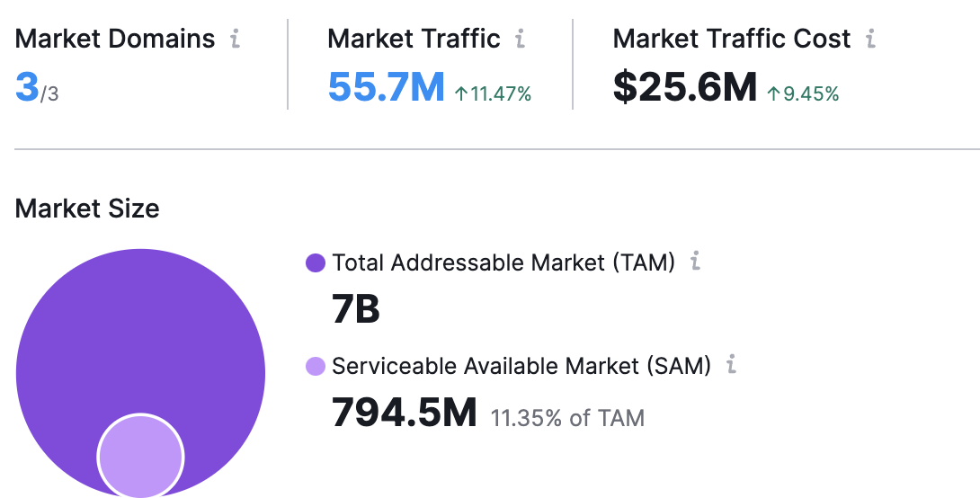Click the green up arrow beside 9.45%
Screen dimensions: 980x498
pos(773,93)
